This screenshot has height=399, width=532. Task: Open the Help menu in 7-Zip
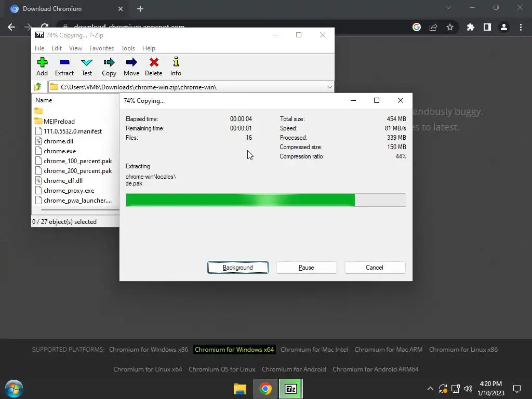149,48
